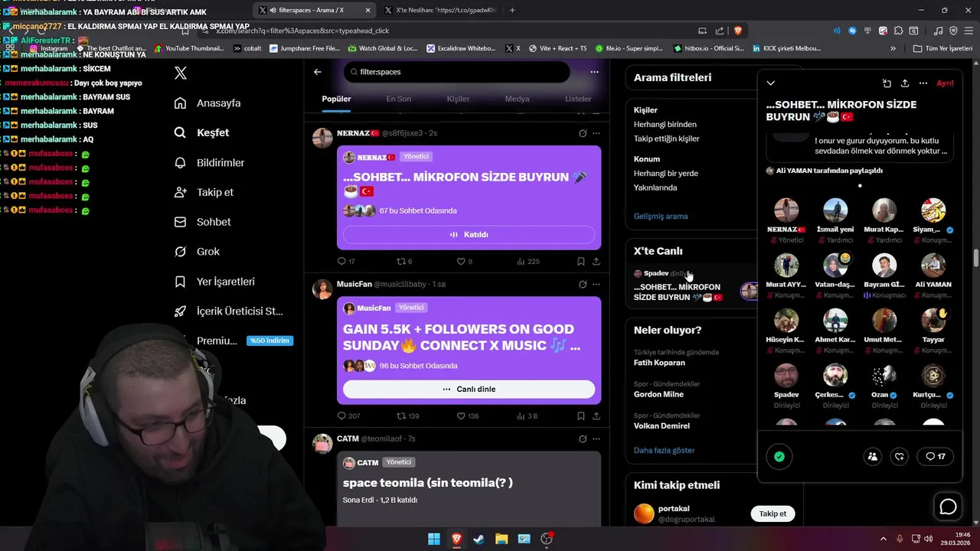Go back using search page arrow
Viewport: 980px width, 551px height.
click(x=318, y=72)
